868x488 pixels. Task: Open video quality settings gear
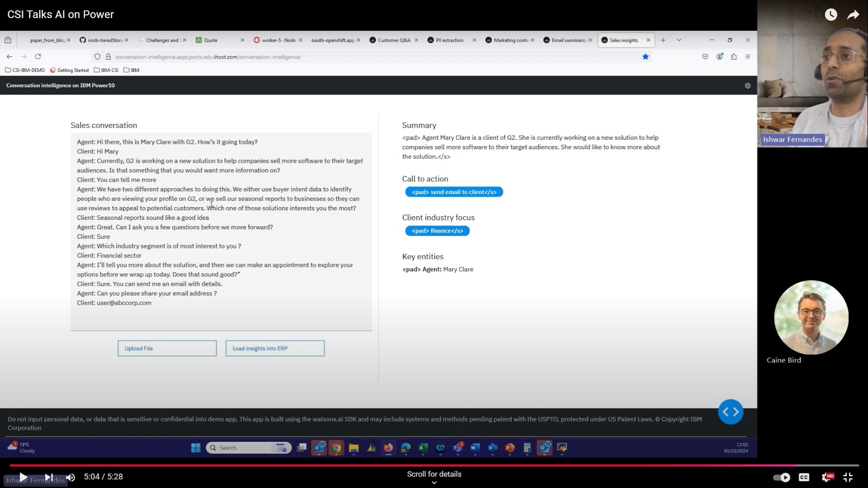[827, 477]
